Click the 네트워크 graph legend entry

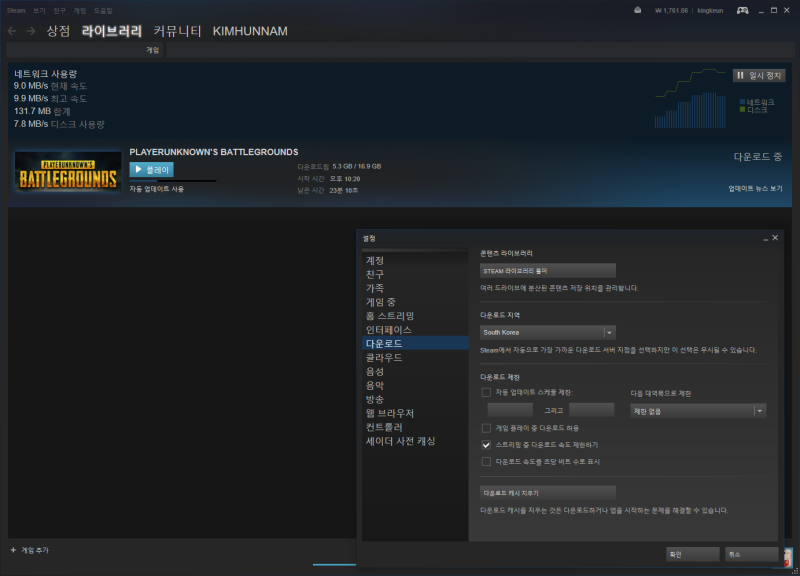pyautogui.click(x=757, y=102)
